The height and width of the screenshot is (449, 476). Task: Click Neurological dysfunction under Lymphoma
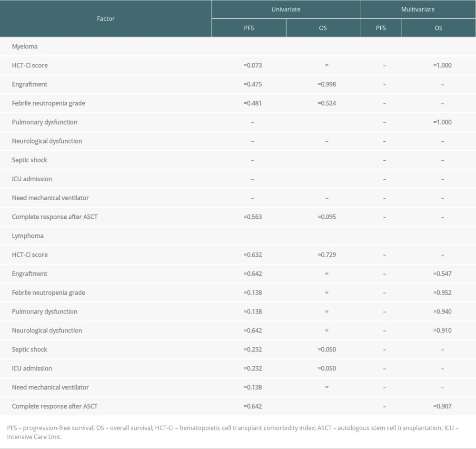(47, 331)
